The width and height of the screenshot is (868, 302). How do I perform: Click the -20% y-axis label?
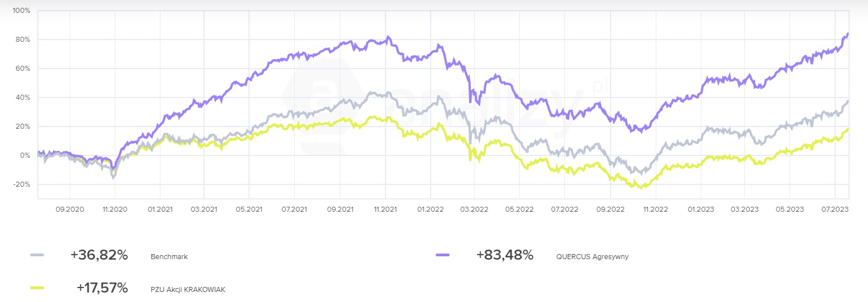pos(22,184)
